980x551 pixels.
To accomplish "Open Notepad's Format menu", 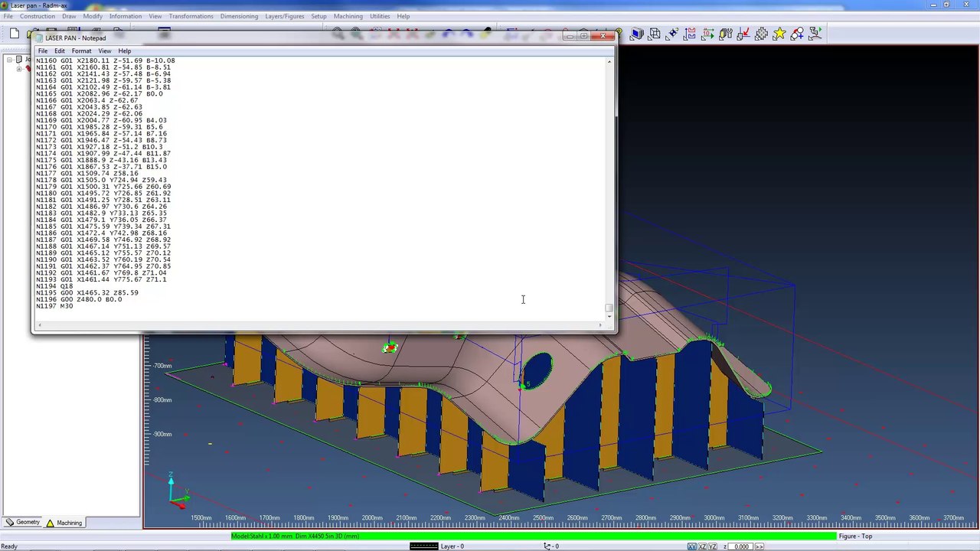I will click(x=81, y=51).
